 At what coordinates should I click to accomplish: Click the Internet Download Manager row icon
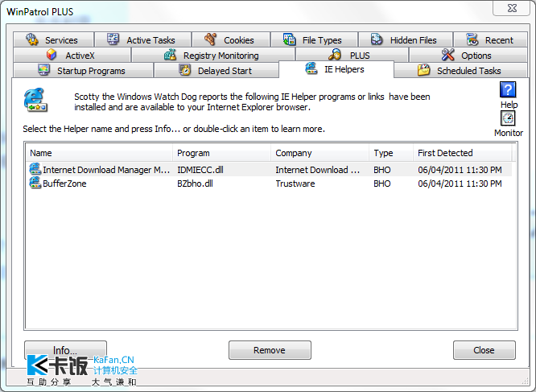35,169
